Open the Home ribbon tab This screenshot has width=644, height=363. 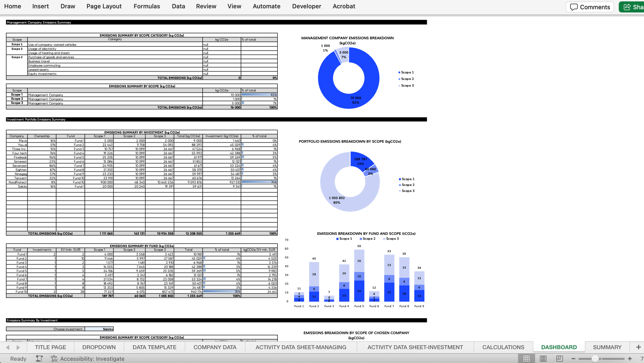tap(13, 6)
